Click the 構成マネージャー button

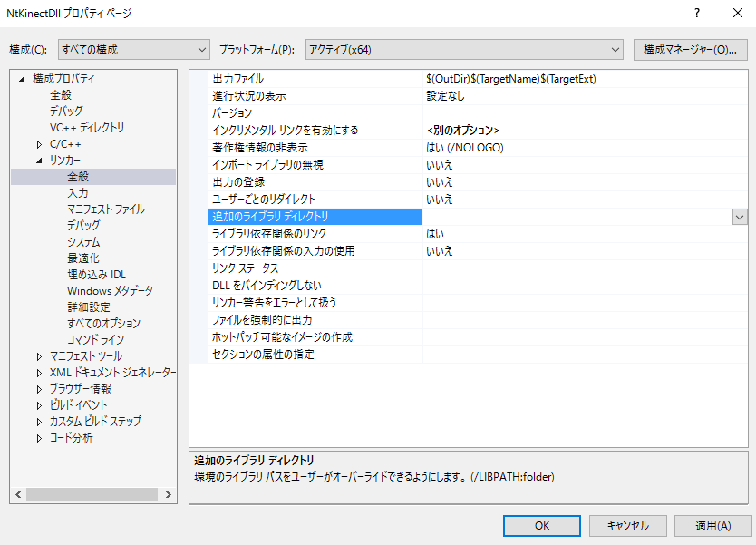690,49
